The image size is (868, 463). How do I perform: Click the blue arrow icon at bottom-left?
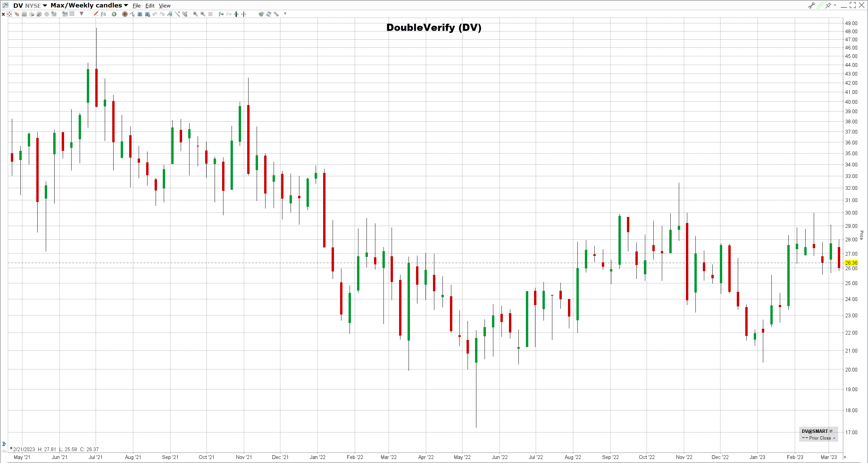[x=4, y=444]
